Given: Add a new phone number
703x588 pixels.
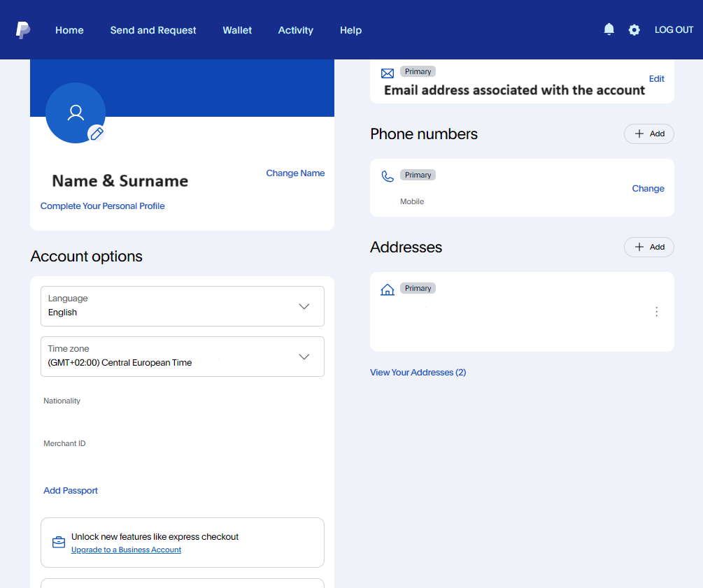Looking at the screenshot, I should (648, 134).
